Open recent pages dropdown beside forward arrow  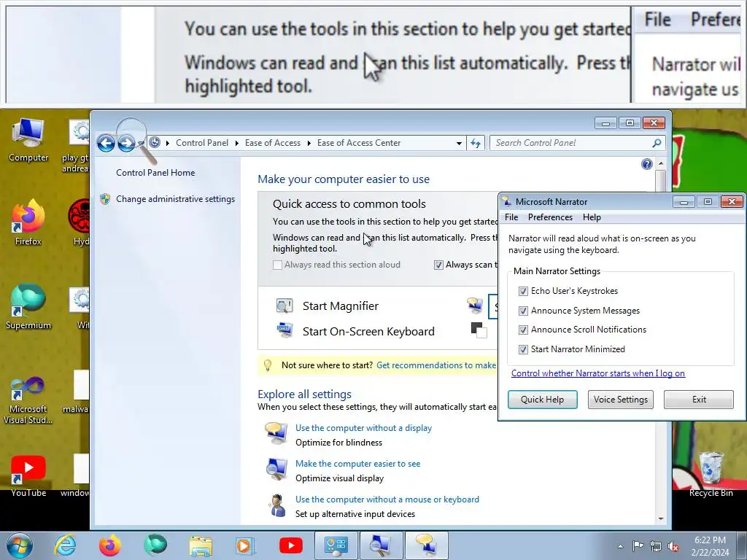click(141, 143)
